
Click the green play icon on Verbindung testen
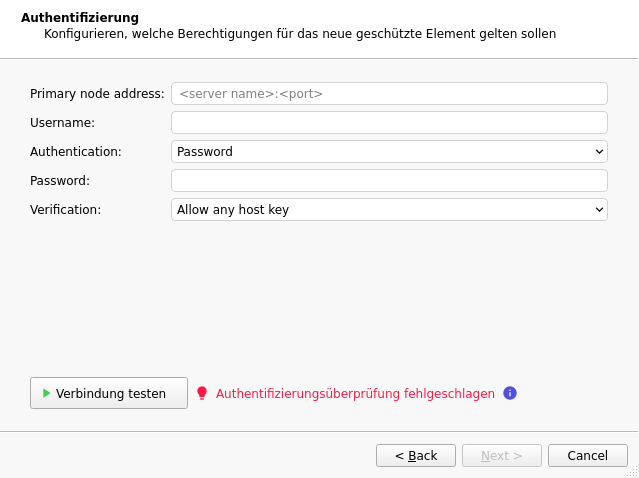pos(46,393)
